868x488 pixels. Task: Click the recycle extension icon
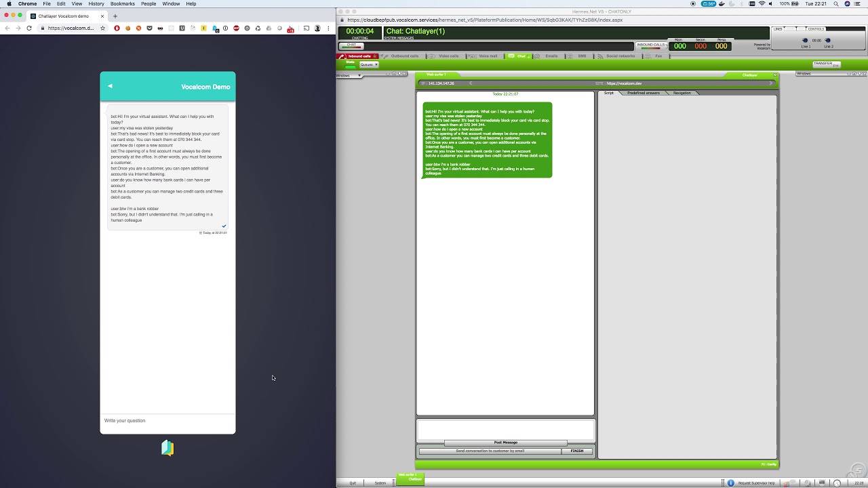pos(258,28)
